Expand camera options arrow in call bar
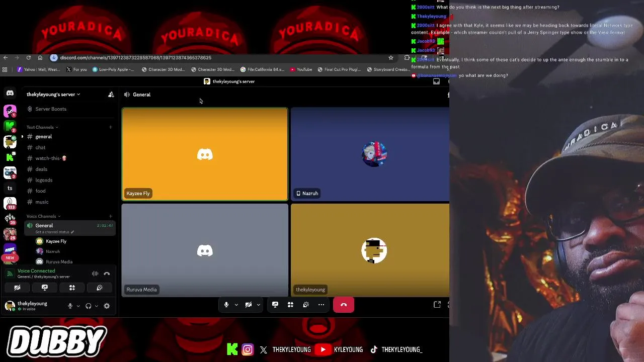 (x=258, y=305)
